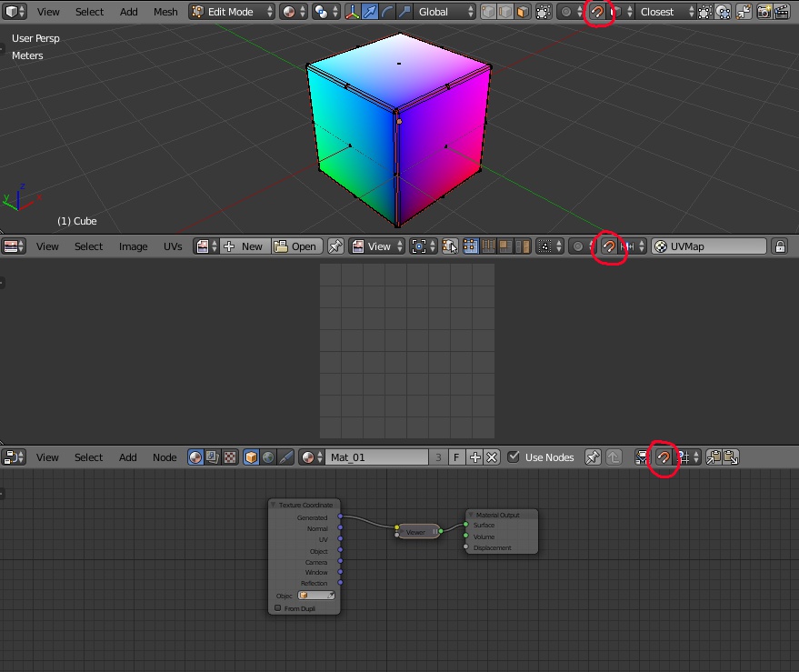Open the UVs menu
The width and height of the screenshot is (799, 672).
point(173,246)
